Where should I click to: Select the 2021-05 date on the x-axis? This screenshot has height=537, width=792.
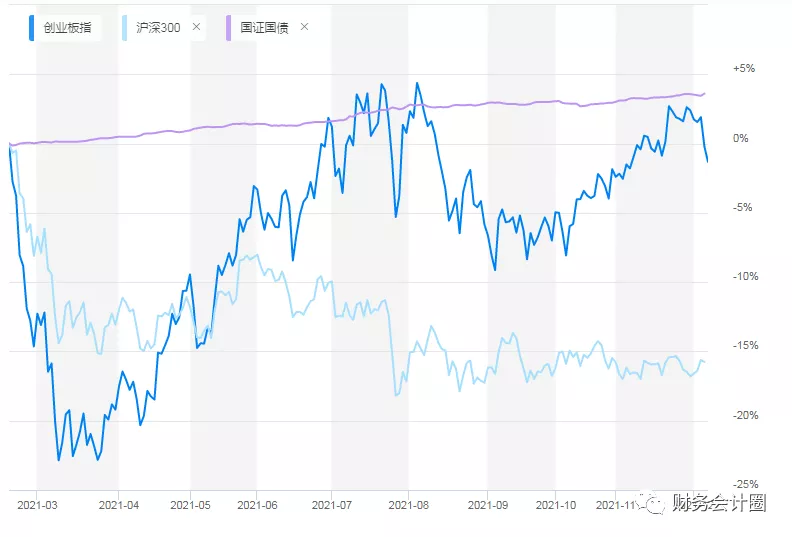191,505
